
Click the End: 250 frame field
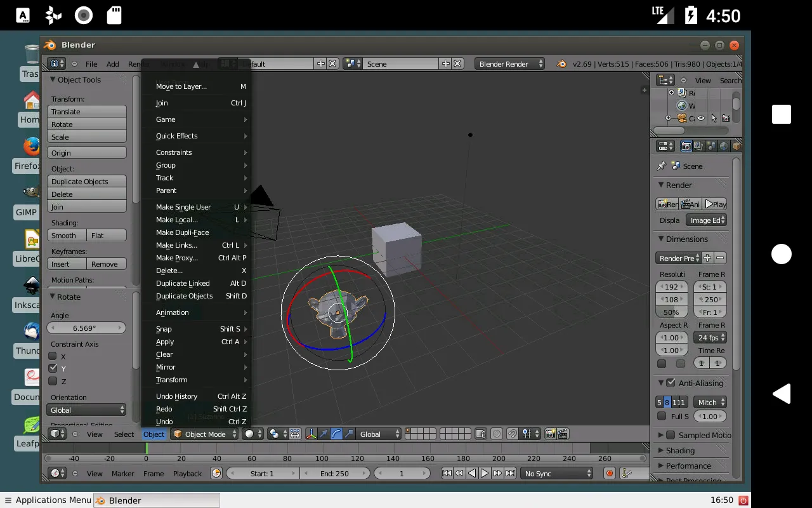[334, 473]
